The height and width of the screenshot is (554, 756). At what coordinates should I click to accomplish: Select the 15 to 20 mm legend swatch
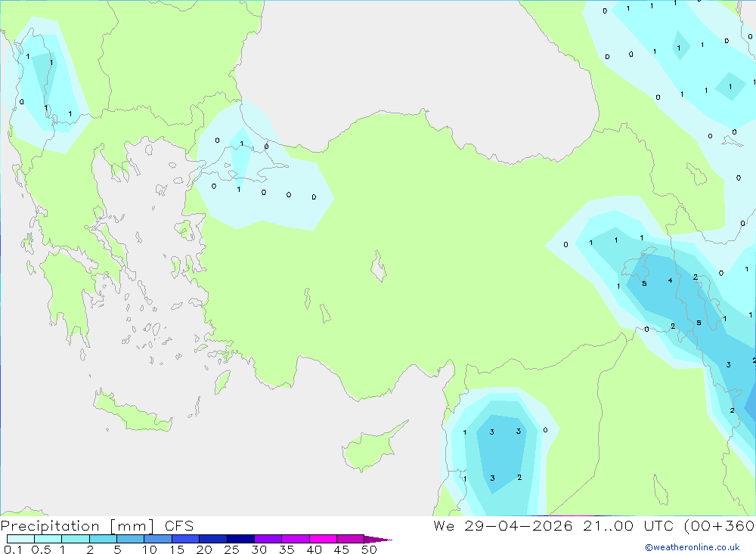pos(186,539)
